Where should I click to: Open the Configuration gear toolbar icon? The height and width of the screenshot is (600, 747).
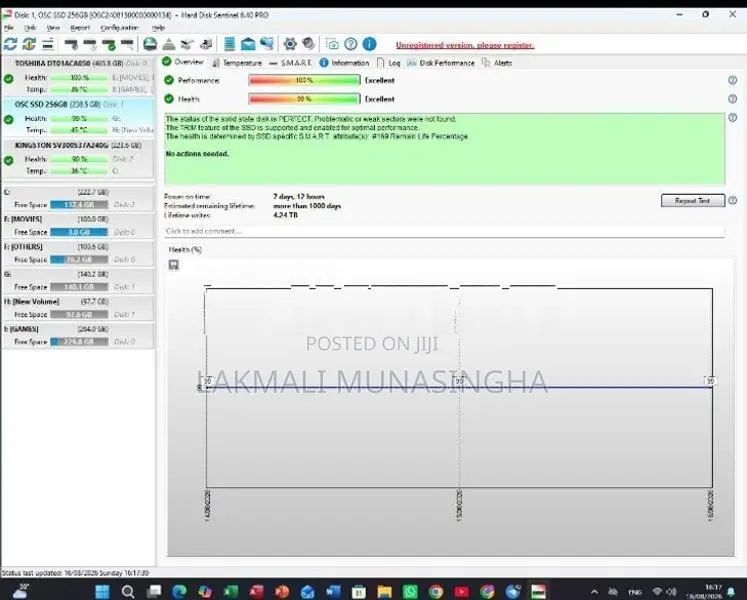pos(290,44)
